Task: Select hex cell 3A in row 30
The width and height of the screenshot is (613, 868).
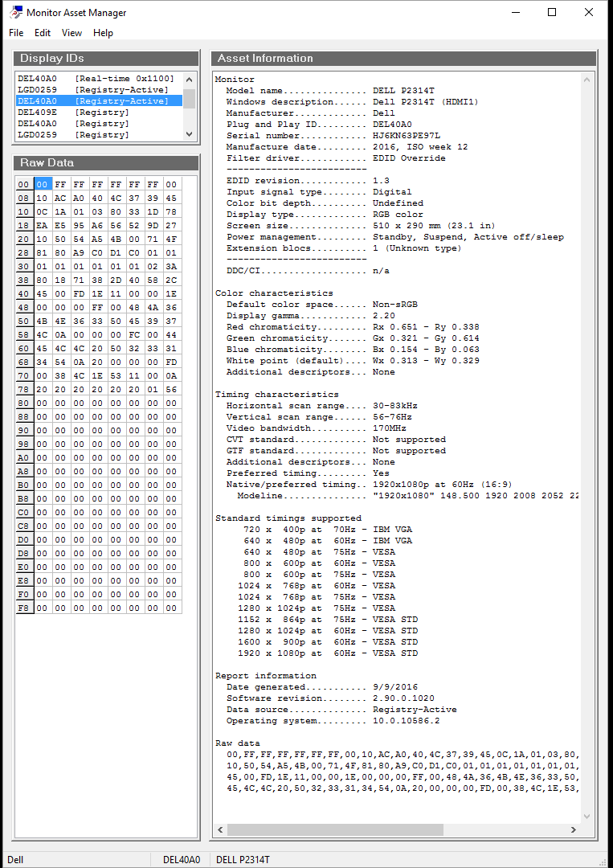Action: click(172, 266)
